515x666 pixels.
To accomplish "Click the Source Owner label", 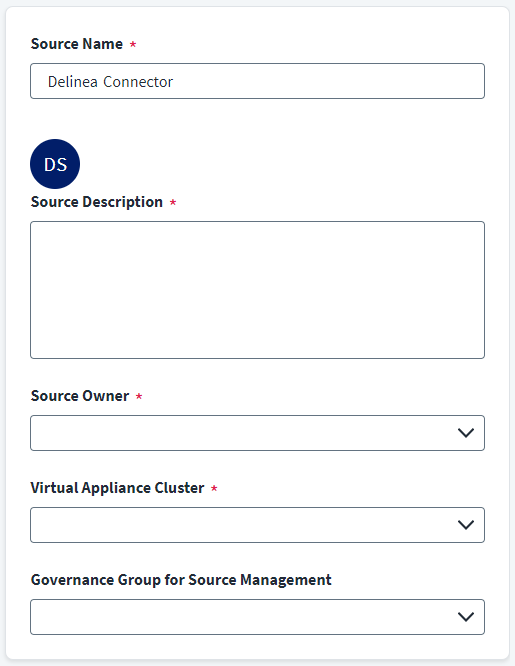I will (x=80, y=396).
